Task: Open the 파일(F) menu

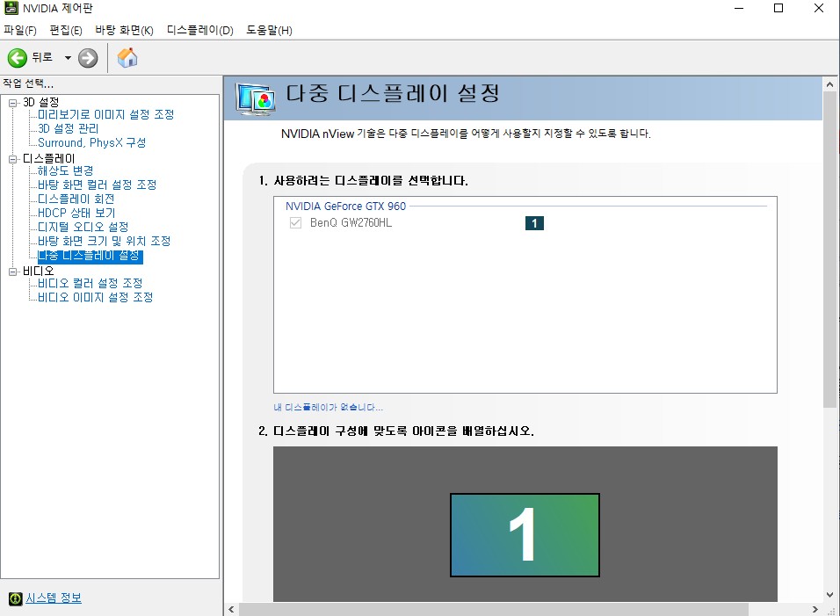Action: 20,31
